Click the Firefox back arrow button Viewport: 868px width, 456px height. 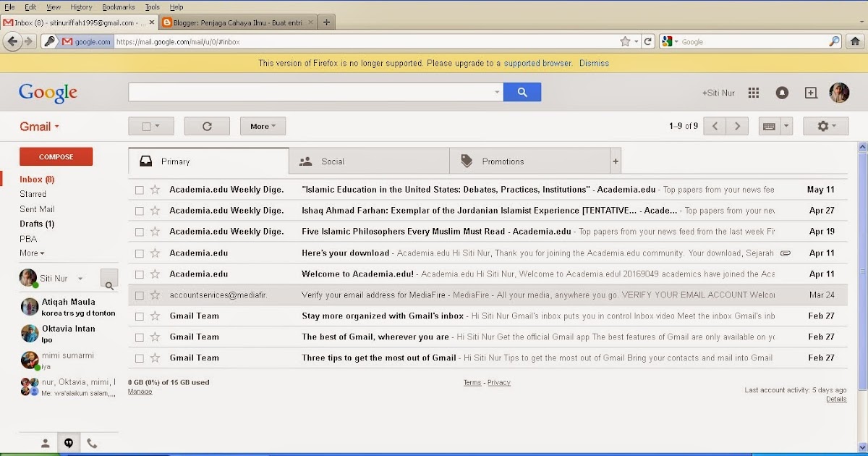[12, 41]
